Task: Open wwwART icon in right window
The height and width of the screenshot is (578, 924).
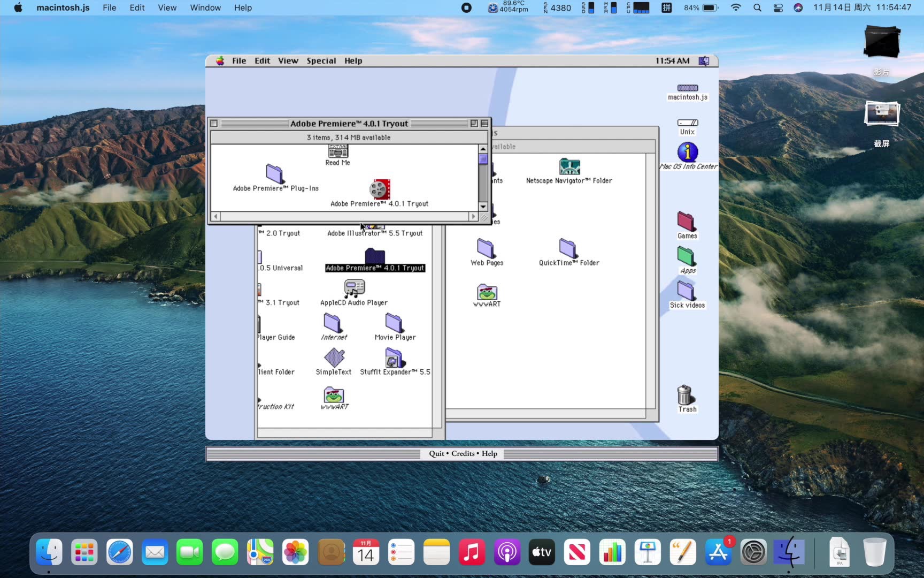Action: (487, 292)
